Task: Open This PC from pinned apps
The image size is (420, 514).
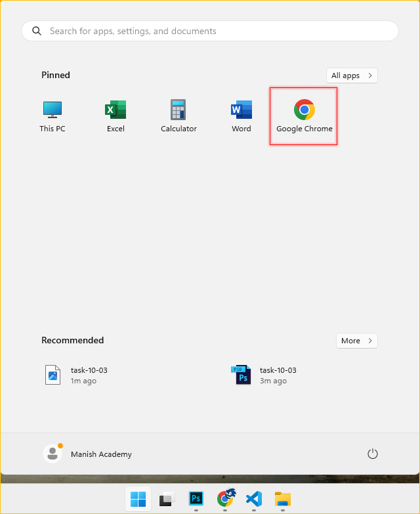Action: point(52,116)
